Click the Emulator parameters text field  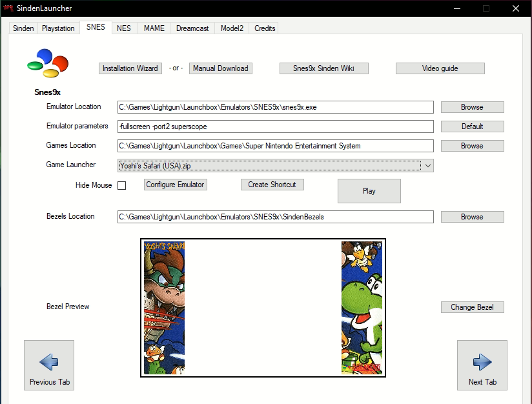coord(276,126)
